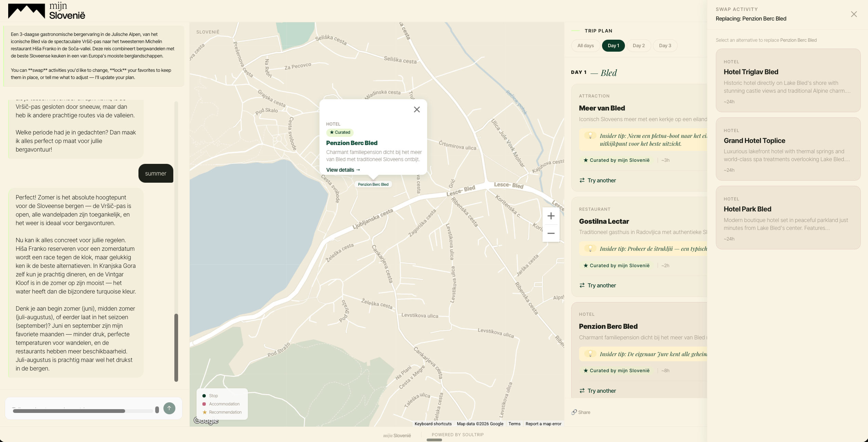
Task: Zoom out on the map
Action: [551, 233]
